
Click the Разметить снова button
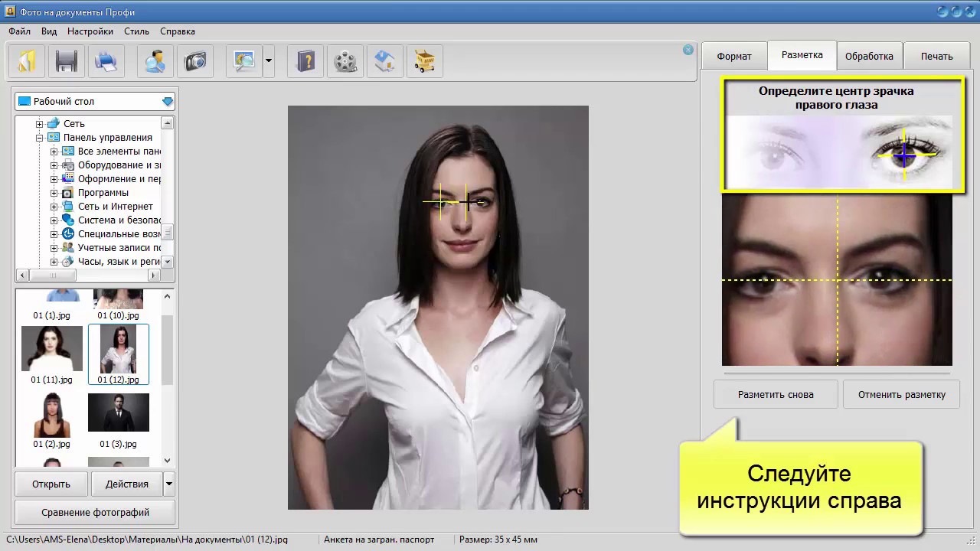[776, 395]
